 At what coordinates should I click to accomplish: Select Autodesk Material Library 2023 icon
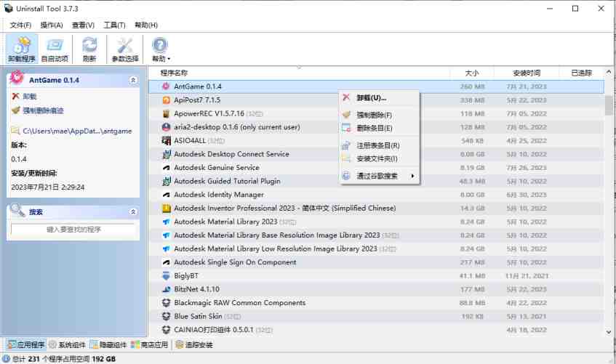pyautogui.click(x=166, y=222)
